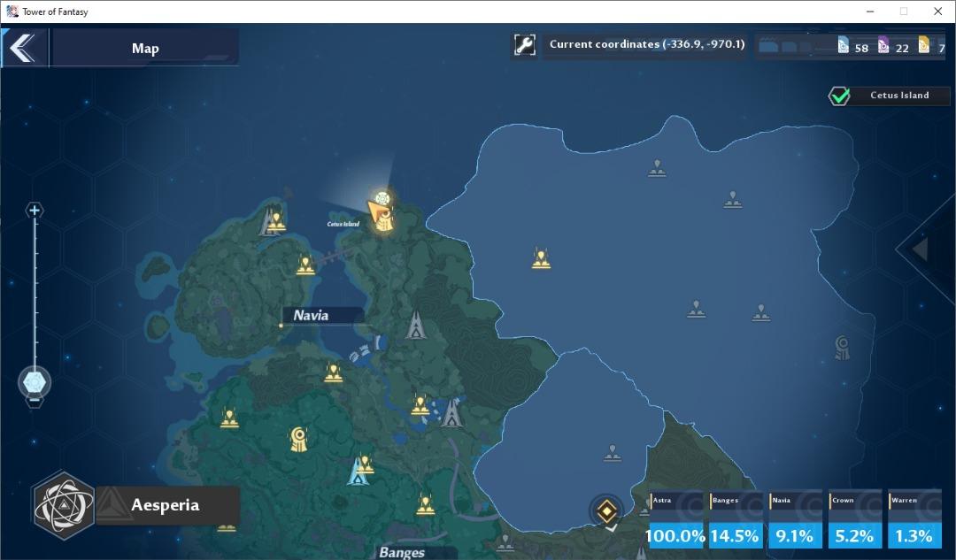Click the gray ruin icon on the east edge

842,347
